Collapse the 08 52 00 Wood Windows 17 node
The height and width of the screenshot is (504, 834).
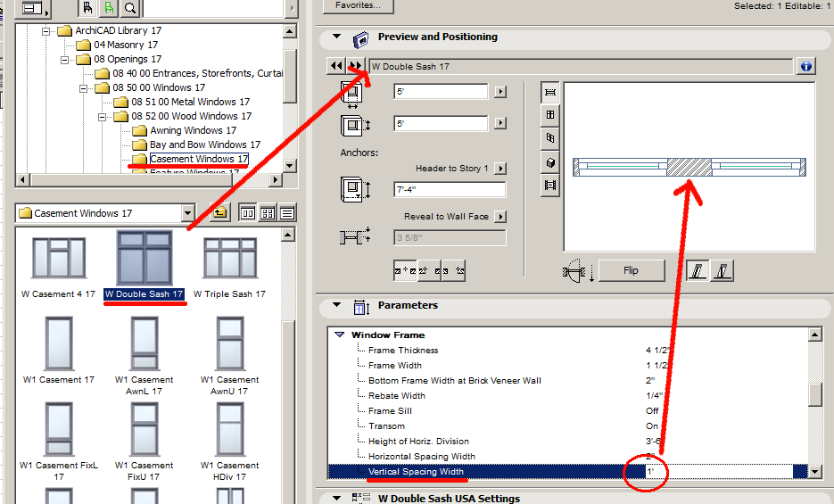(102, 117)
